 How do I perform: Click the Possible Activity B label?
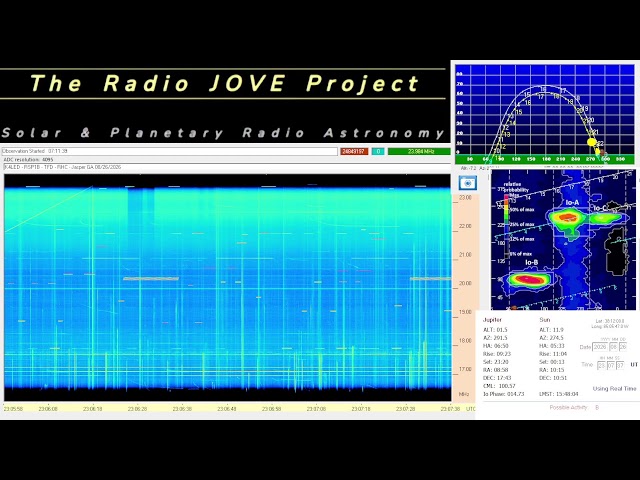tap(574, 407)
